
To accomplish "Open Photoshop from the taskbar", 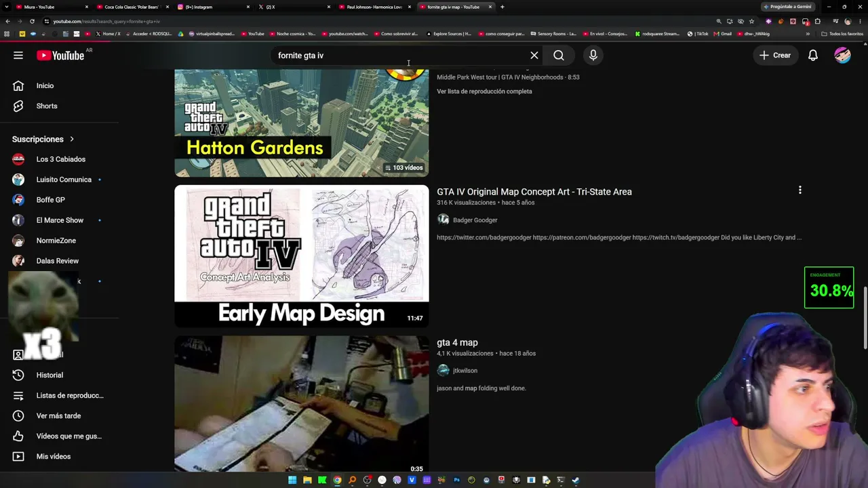I will coord(456,481).
